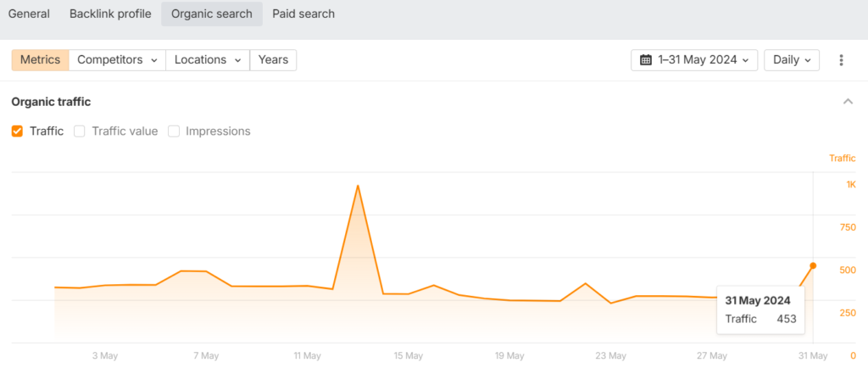Image resolution: width=868 pixels, height=368 pixels.
Task: Click the 31 May data point marker
Action: coord(813,265)
